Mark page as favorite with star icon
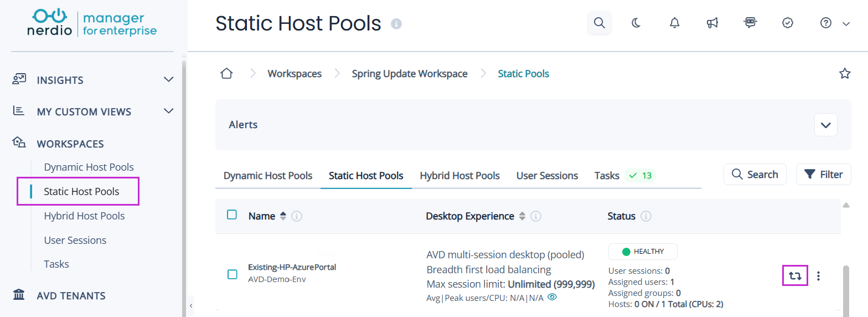 tap(845, 73)
